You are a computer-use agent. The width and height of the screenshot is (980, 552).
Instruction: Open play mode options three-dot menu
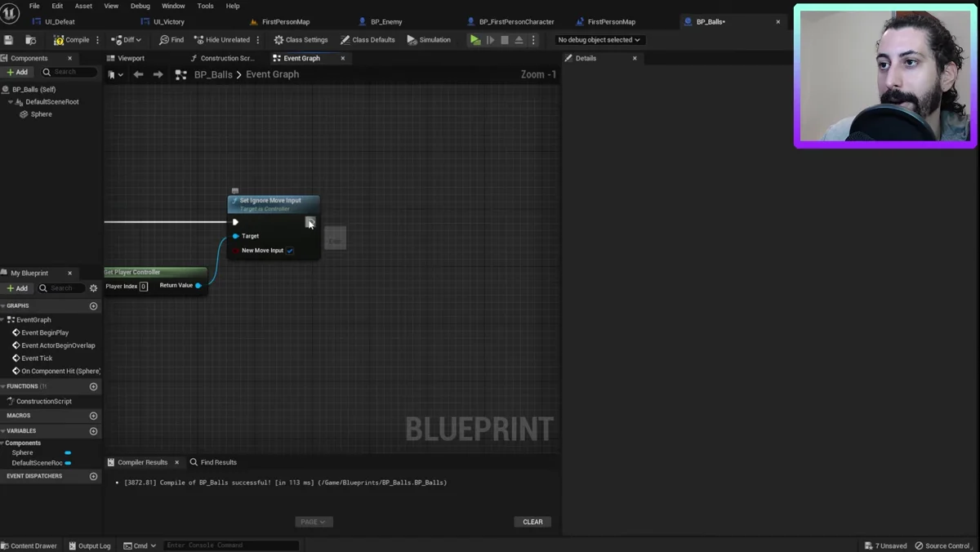coord(533,40)
